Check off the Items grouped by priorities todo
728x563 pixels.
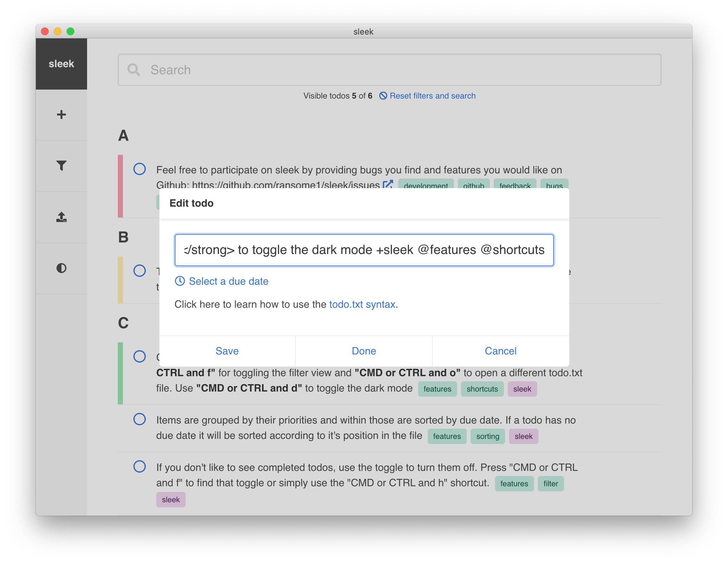pos(139,419)
